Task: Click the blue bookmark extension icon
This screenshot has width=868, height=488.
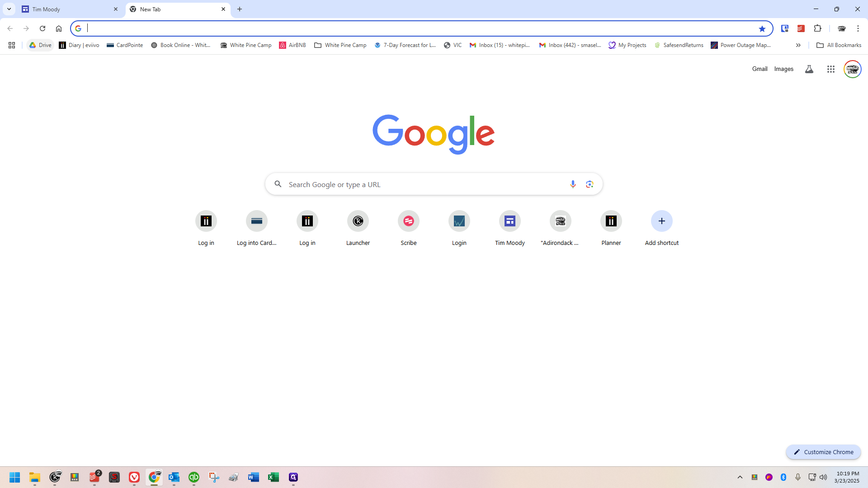Action: pyautogui.click(x=785, y=28)
